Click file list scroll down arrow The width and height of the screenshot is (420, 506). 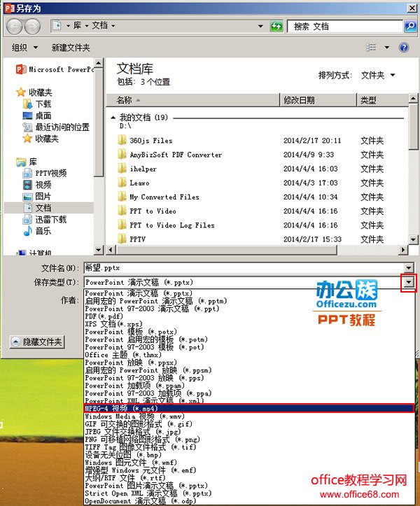coord(413,239)
